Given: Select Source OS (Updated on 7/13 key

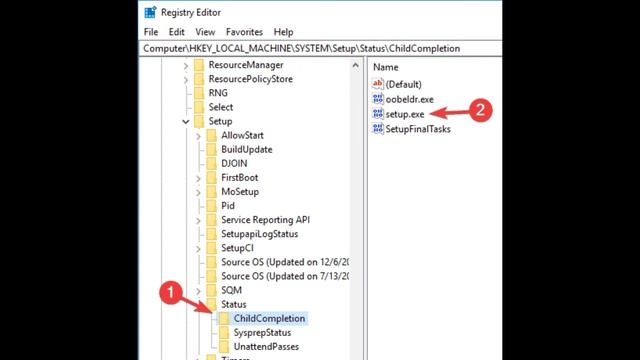Looking at the screenshot, I should [x=284, y=276].
